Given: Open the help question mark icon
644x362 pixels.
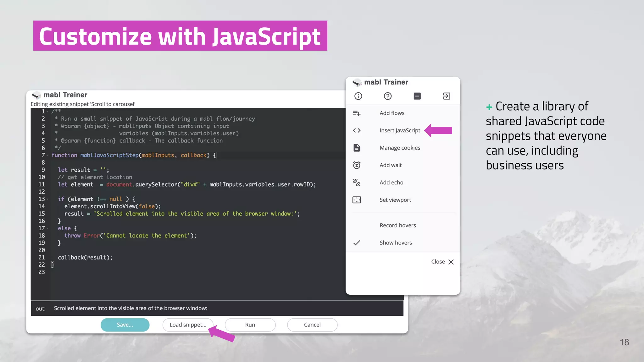Looking at the screenshot, I should click(388, 96).
